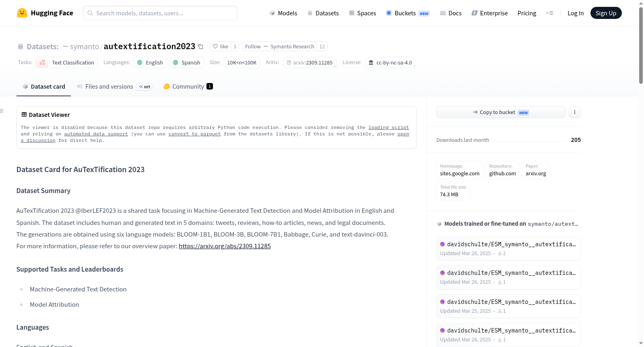Open the Models page
The width and height of the screenshot is (644, 347).
coord(283,13)
